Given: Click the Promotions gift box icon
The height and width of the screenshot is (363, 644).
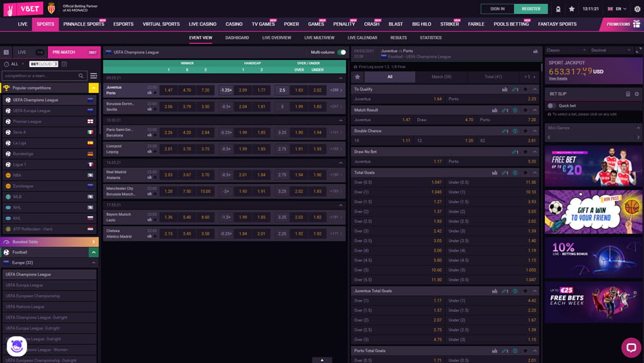Looking at the screenshot, I should pyautogui.click(x=637, y=24).
